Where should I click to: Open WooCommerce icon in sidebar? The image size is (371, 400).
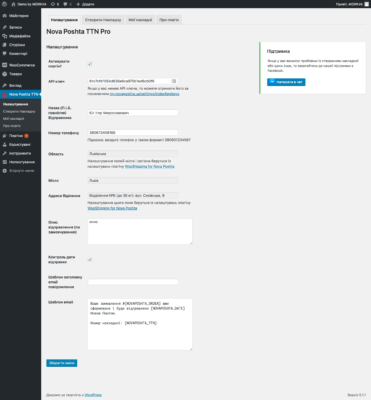(4, 65)
